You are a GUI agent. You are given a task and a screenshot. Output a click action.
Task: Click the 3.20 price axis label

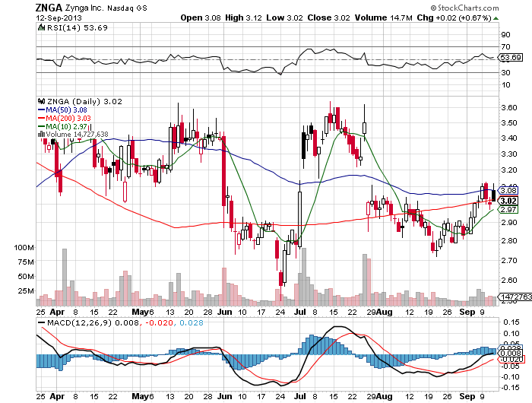(509, 170)
